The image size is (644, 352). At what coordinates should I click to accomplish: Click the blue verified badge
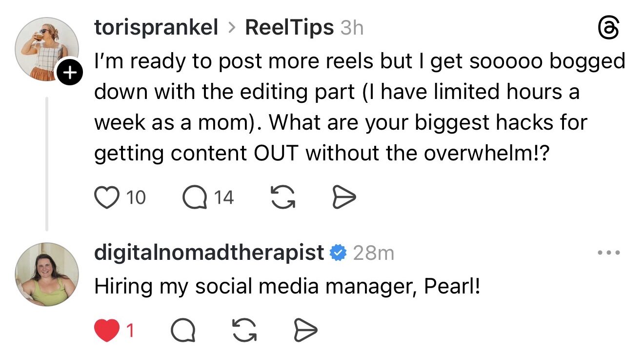tap(338, 253)
